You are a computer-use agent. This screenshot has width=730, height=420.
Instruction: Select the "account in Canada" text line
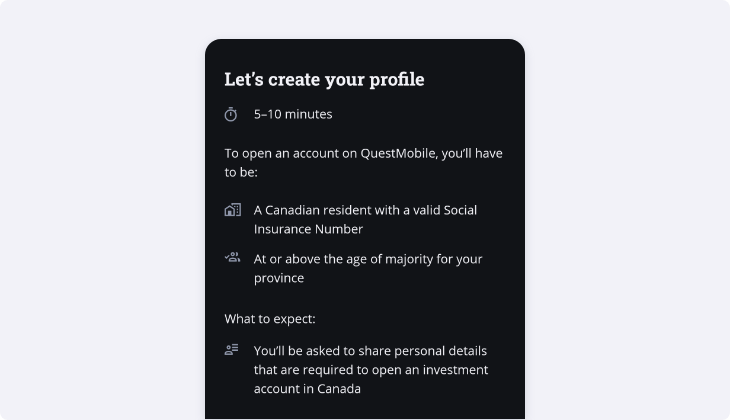pyautogui.click(x=307, y=389)
